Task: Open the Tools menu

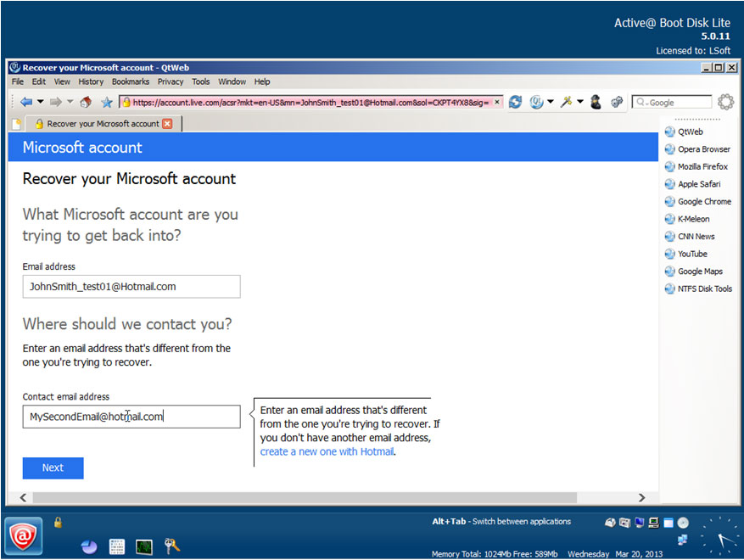Action: coord(201,81)
